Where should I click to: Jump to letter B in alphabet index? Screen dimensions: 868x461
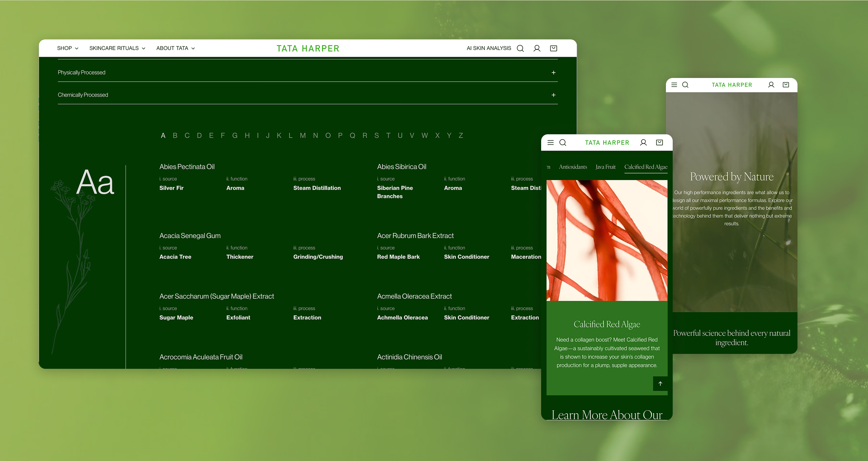pyautogui.click(x=175, y=136)
